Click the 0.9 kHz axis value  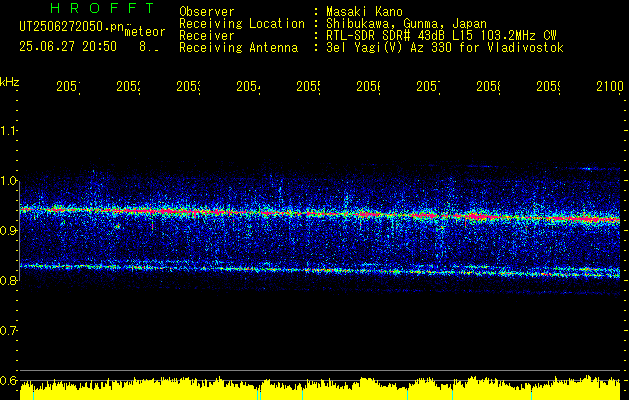tap(8, 231)
